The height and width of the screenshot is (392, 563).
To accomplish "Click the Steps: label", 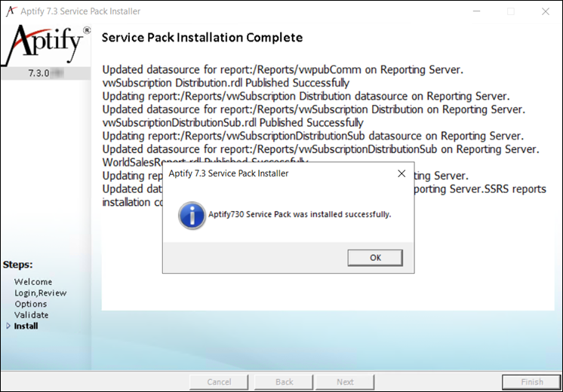I will pos(17,265).
